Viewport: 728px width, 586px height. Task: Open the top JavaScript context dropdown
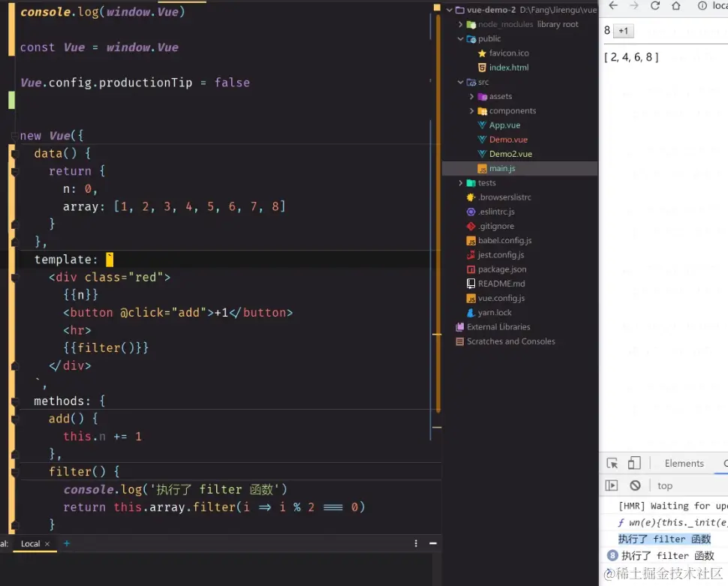pyautogui.click(x=665, y=485)
